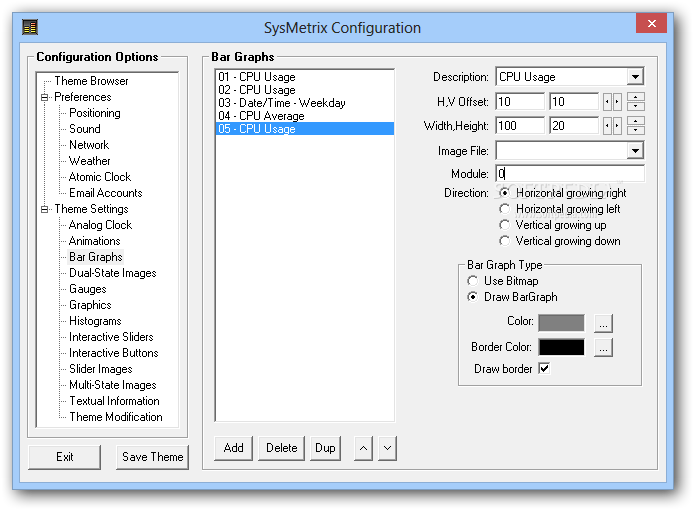
Task: Increase width with Width,Height right arrow
Action: click(x=617, y=126)
